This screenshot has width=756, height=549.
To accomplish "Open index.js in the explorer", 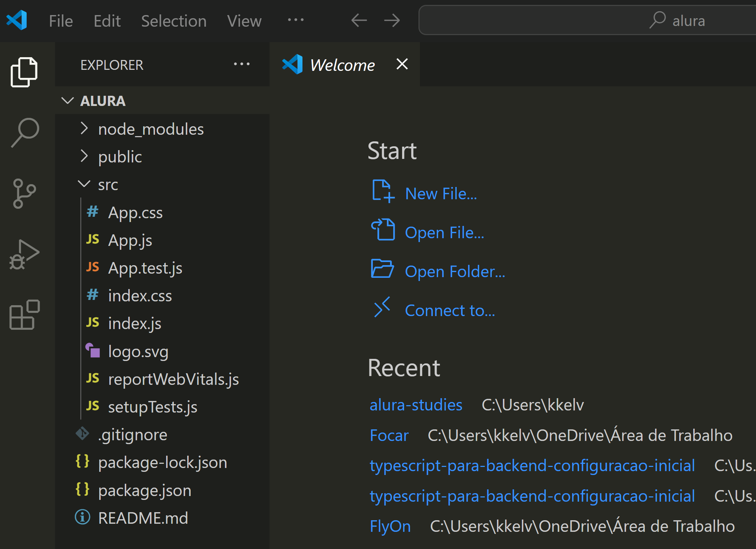I will 135,323.
